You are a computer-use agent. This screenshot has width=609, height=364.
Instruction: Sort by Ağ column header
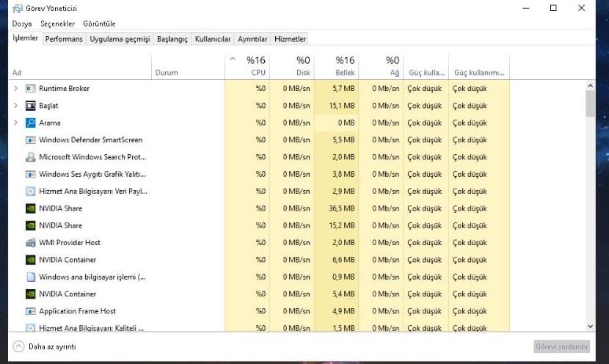coord(382,67)
